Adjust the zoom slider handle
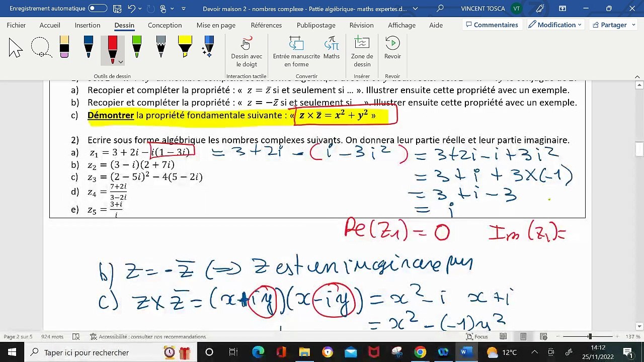This screenshot has width=644, height=362. click(x=590, y=337)
